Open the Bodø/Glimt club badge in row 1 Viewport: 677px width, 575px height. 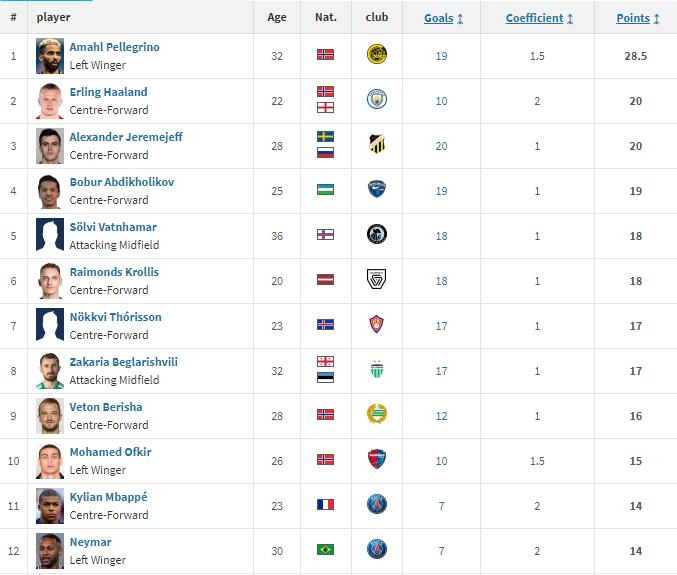click(x=376, y=54)
